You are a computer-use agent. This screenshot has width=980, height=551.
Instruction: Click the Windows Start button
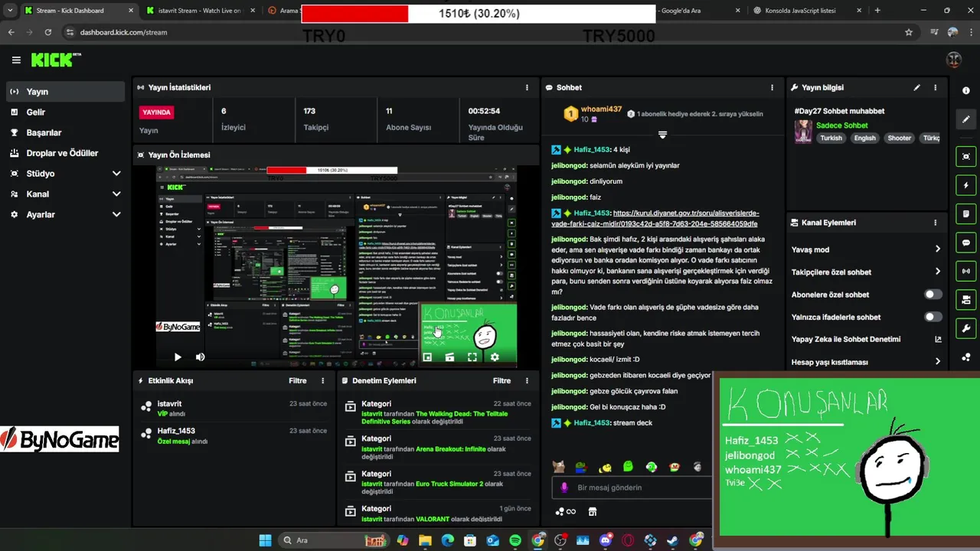[x=265, y=540]
